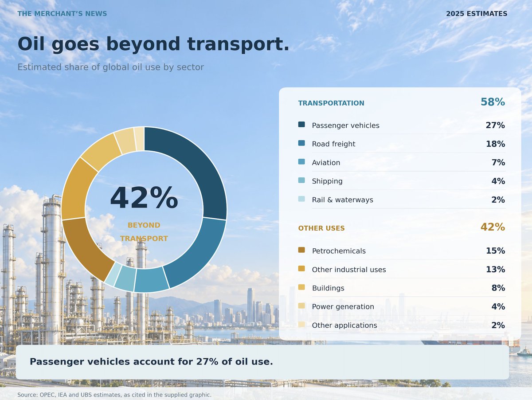
Task: Click the 42% Other uses total in legend
Action: pos(493,227)
